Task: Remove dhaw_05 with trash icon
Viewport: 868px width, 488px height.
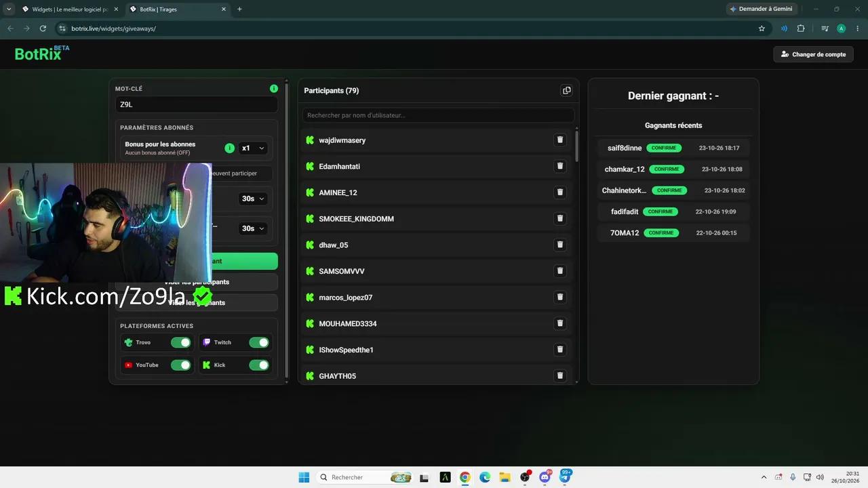Action: [560, 245]
